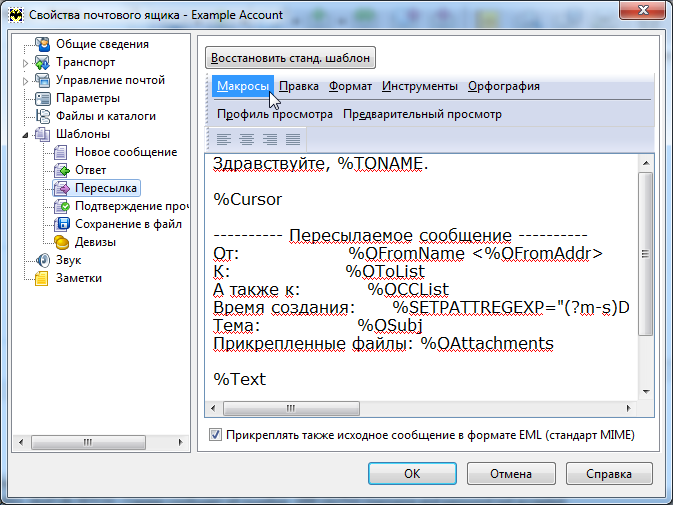
Task: Open the Макросы menu
Action: [243, 86]
